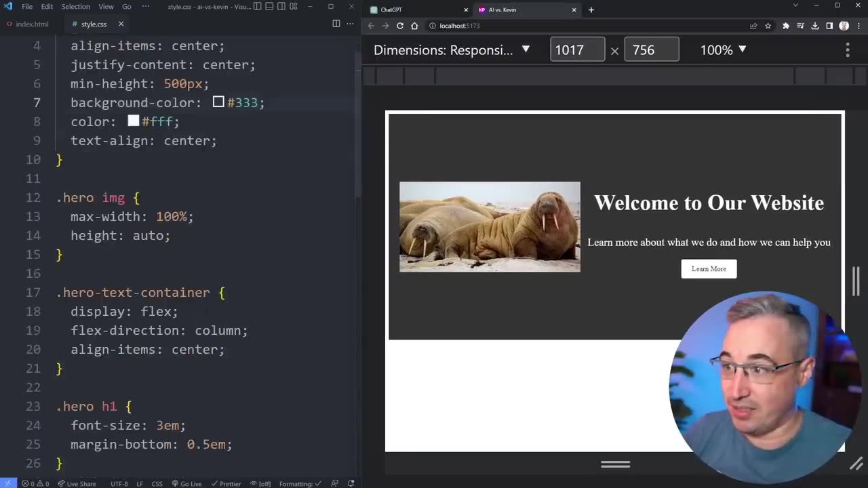The height and width of the screenshot is (488, 868).
Task: Toggle the bottom panel layout icon
Action: click(x=269, y=6)
